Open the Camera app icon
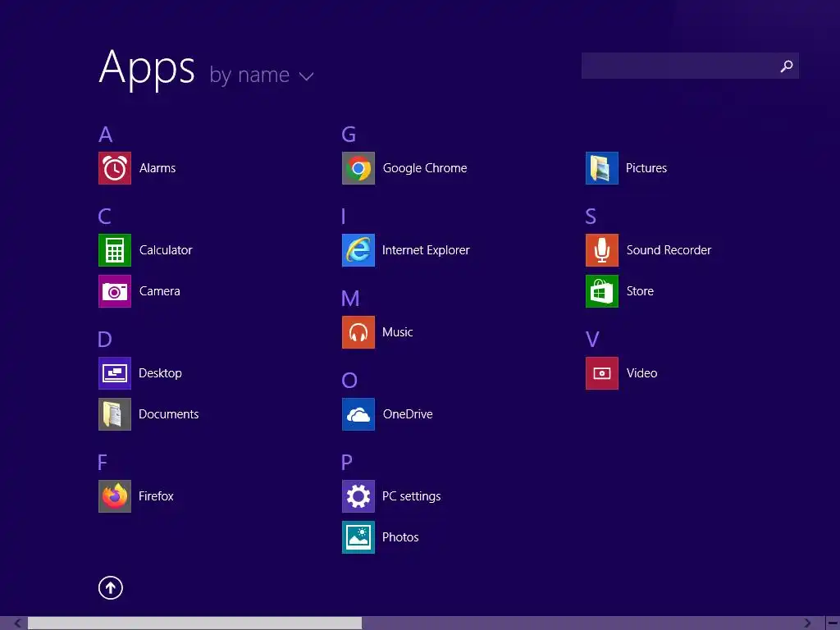 click(x=115, y=291)
